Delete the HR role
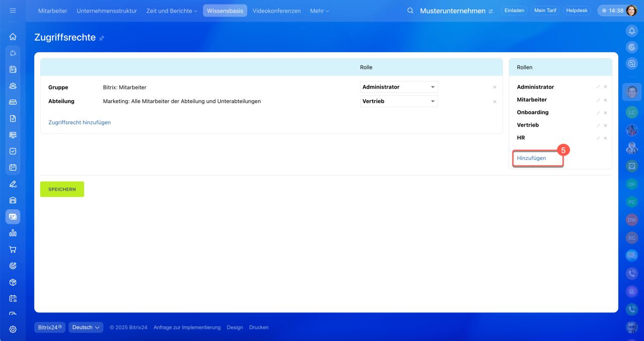Viewport: 644px width, 341px height. [605, 138]
